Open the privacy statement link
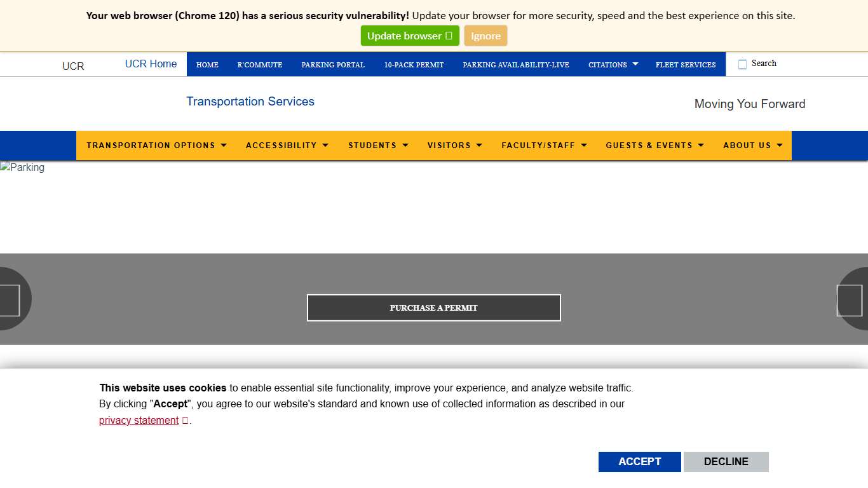868x488 pixels. tap(139, 420)
